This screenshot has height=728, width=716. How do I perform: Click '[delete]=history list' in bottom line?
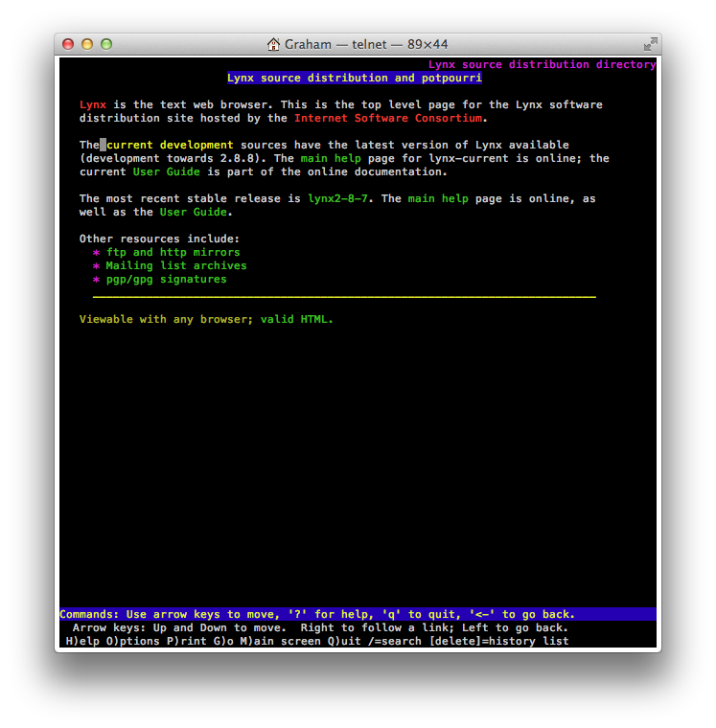(x=499, y=641)
